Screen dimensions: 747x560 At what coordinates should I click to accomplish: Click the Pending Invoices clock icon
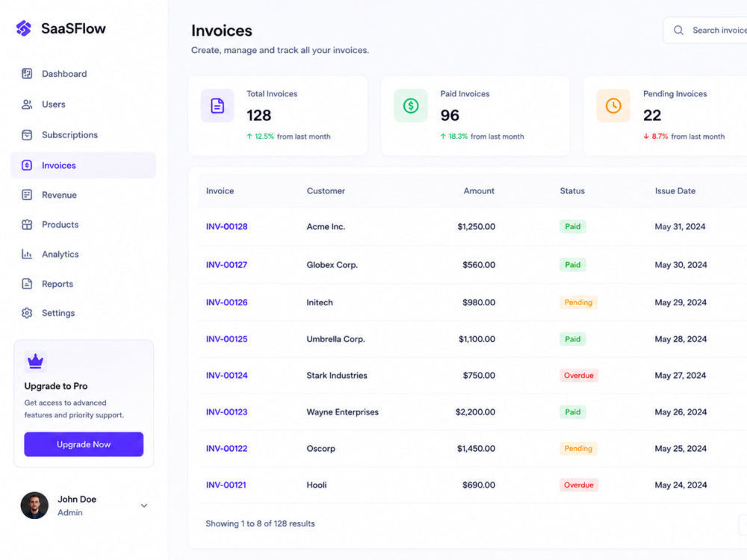613,106
